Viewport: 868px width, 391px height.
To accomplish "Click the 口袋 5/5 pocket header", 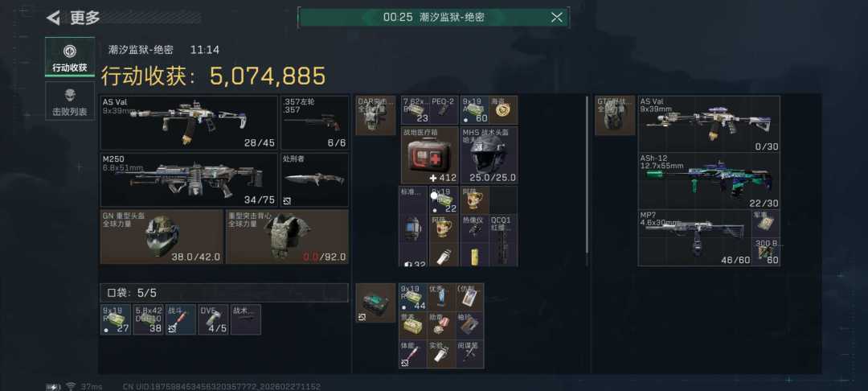I will [224, 293].
